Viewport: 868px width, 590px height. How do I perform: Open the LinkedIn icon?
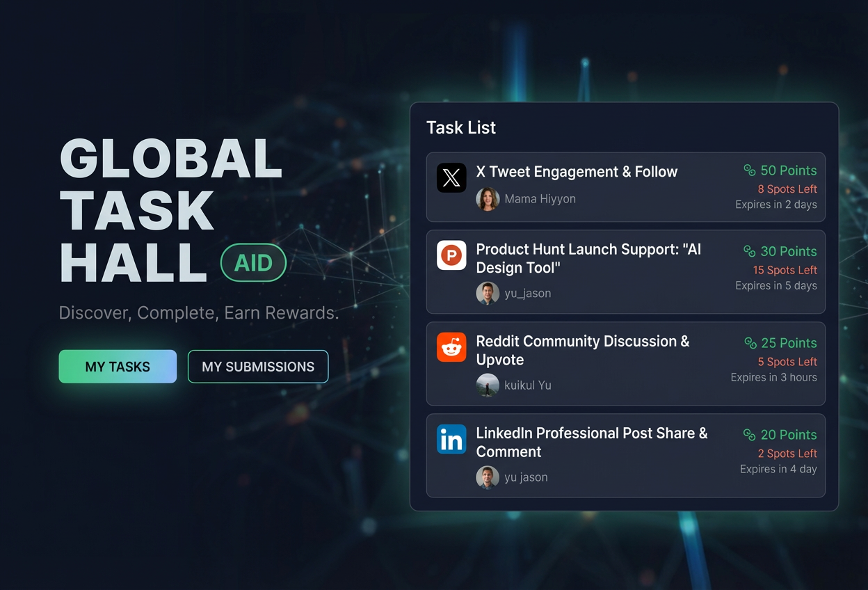pos(451,439)
